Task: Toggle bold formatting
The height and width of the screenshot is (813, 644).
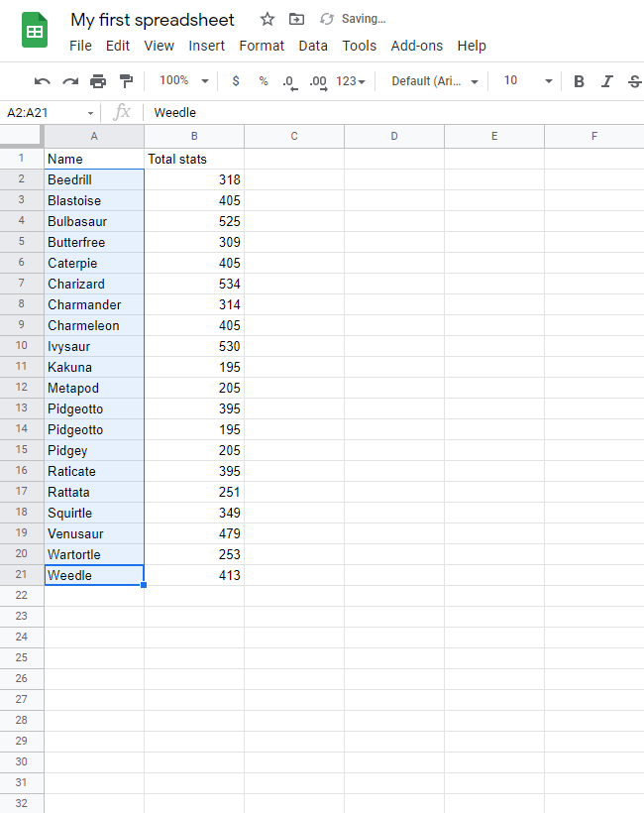Action: coord(580,81)
